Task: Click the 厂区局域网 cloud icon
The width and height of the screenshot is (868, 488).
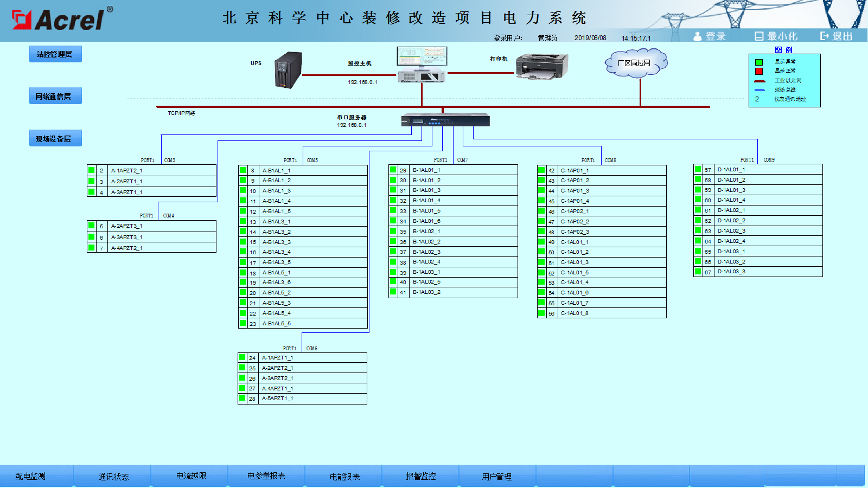Action: coord(635,63)
